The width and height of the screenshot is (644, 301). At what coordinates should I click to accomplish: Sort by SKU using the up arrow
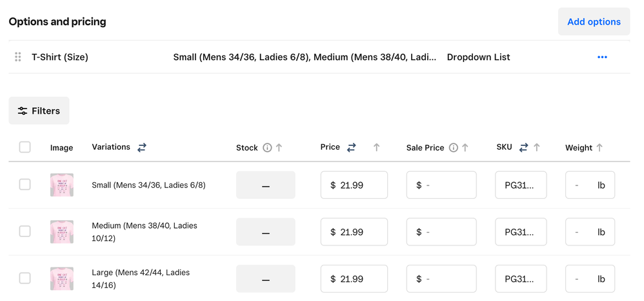coord(537,148)
